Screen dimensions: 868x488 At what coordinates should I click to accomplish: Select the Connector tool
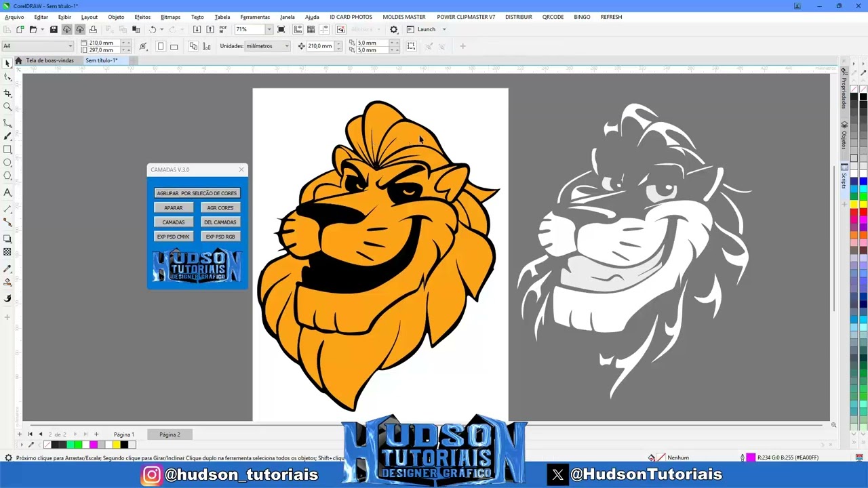pyautogui.click(x=7, y=222)
